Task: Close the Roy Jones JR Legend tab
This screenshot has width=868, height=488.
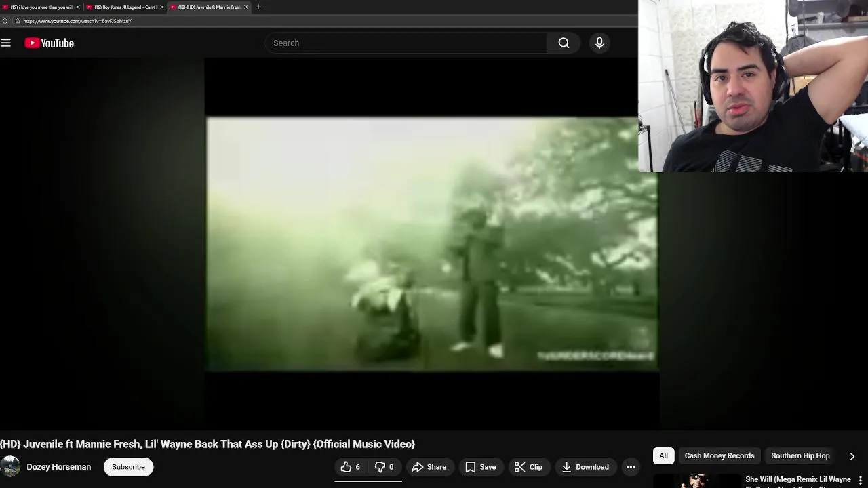Action: coord(162,7)
